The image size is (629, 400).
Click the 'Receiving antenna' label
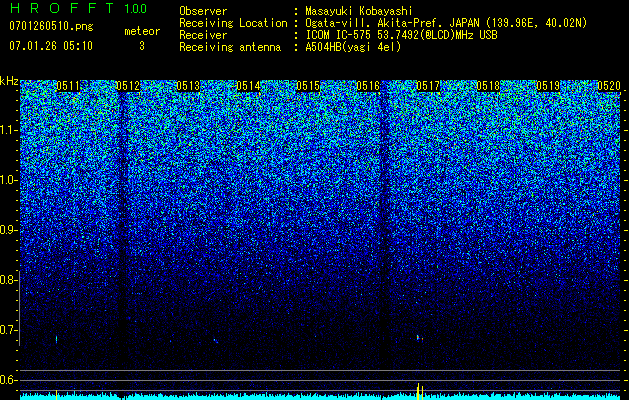pos(230,47)
